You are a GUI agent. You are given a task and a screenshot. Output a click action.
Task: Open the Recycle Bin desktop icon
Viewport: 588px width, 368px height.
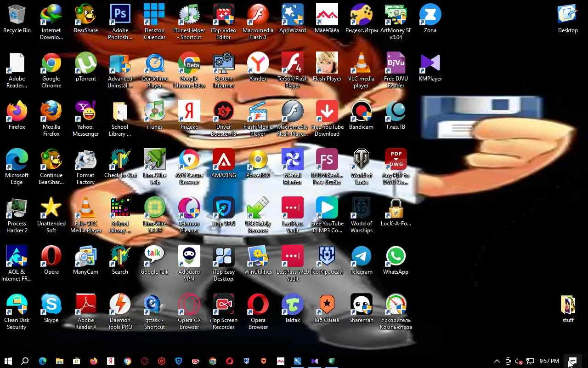(x=17, y=19)
